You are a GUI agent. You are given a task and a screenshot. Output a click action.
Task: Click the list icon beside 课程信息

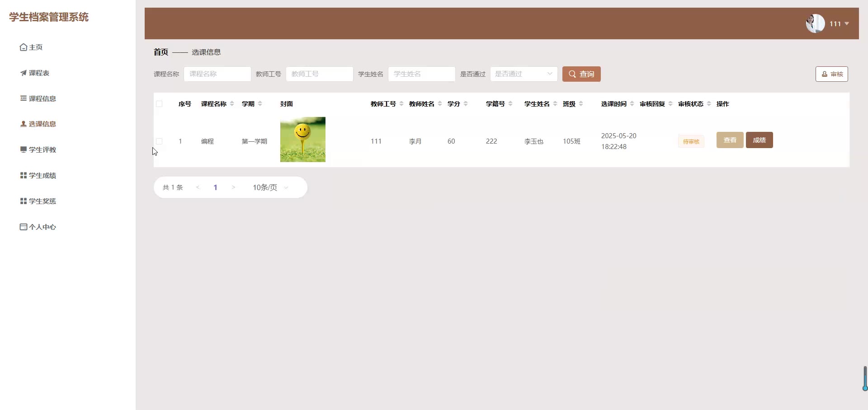[23, 98]
